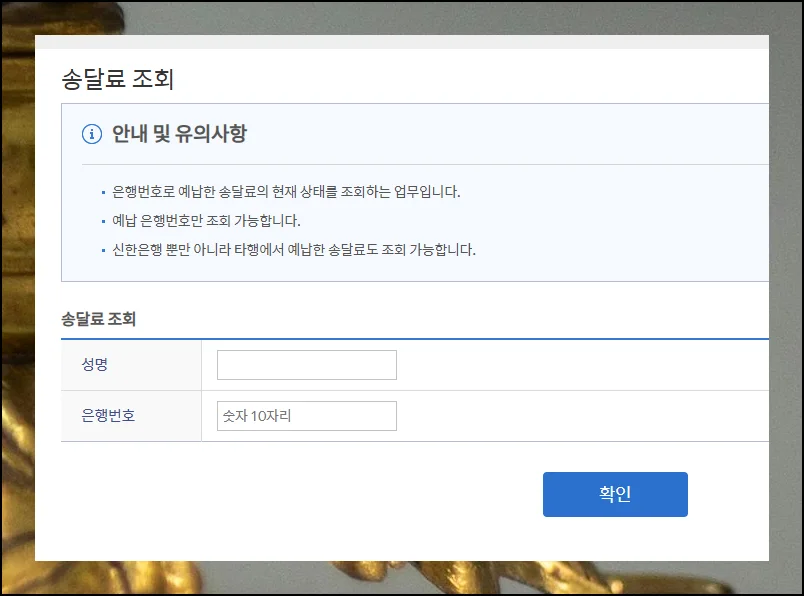Click the notice line 예납 은행번호만 조회 가능합니다
The width and height of the screenshot is (804, 596).
[206, 221]
